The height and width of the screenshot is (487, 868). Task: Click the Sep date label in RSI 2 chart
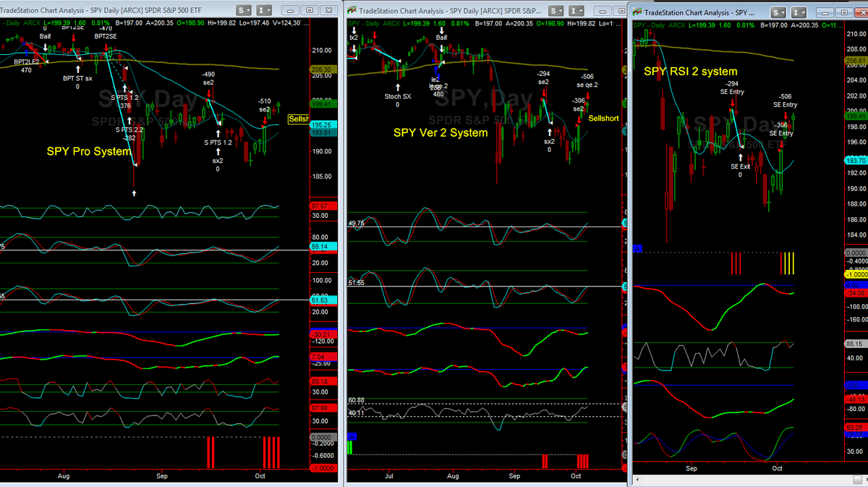pos(692,469)
